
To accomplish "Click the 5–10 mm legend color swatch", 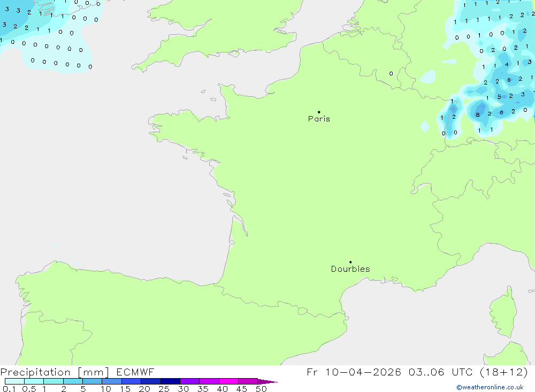I will [93, 381].
